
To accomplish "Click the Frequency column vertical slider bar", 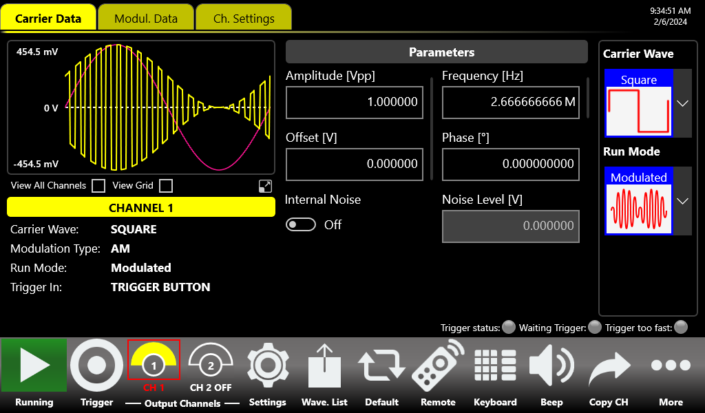I will [588, 98].
